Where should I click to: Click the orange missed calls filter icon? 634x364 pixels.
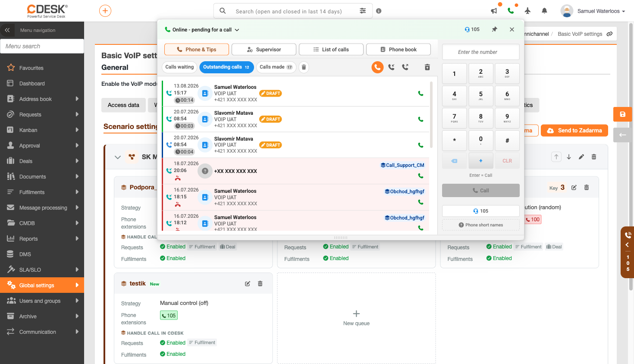coord(377,67)
